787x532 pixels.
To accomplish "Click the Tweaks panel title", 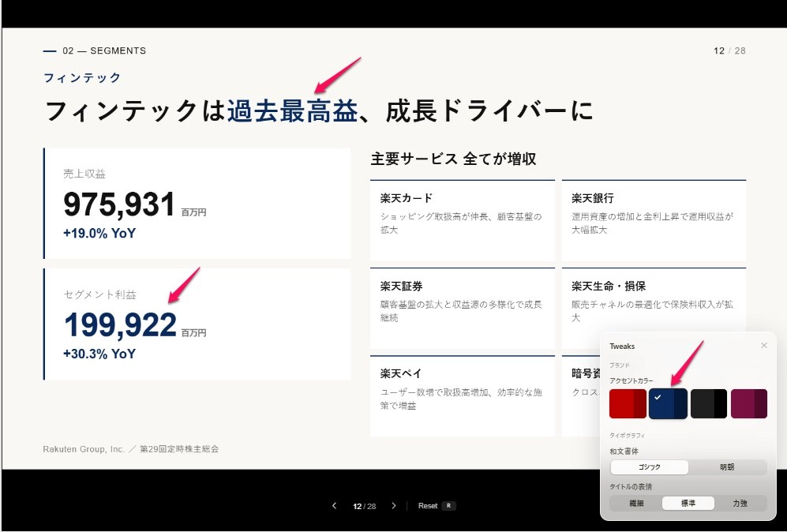I will [622, 347].
